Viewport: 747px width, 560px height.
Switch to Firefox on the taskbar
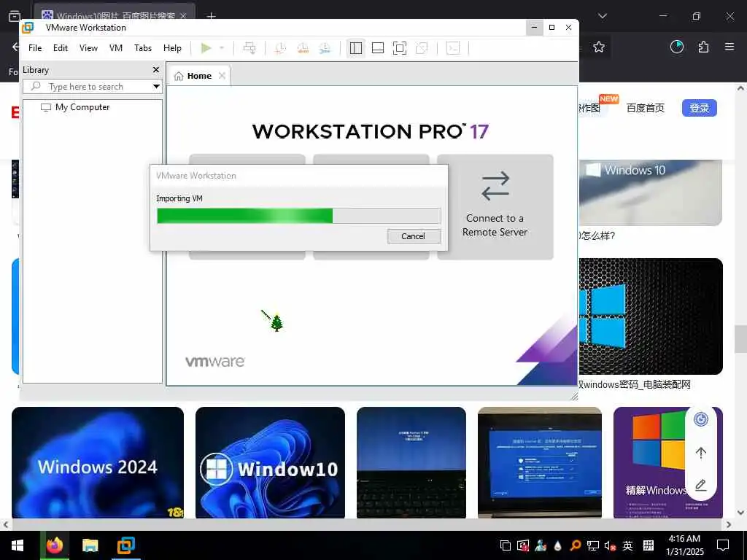pos(54,545)
